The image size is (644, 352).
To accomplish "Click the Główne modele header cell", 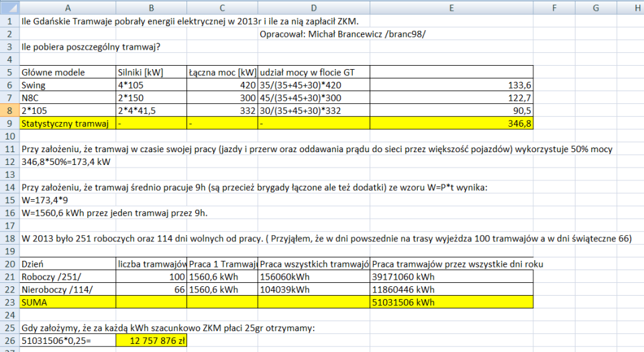I will (68, 72).
